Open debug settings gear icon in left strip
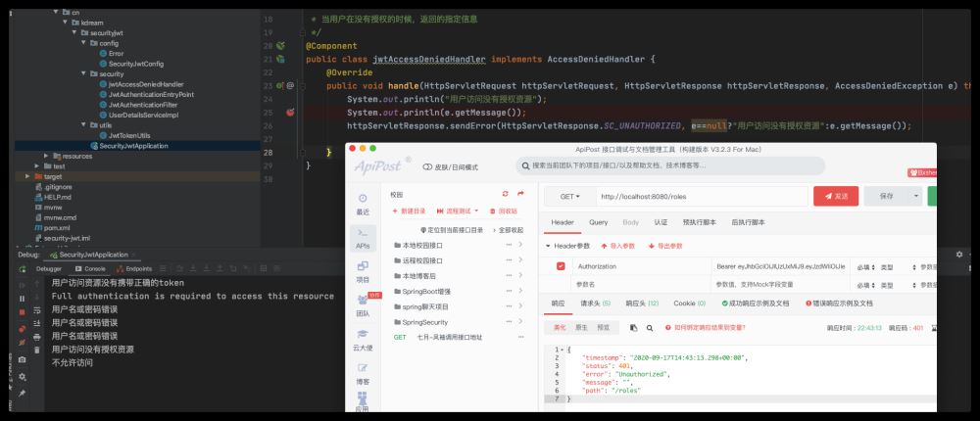The image size is (980, 421). point(23,377)
